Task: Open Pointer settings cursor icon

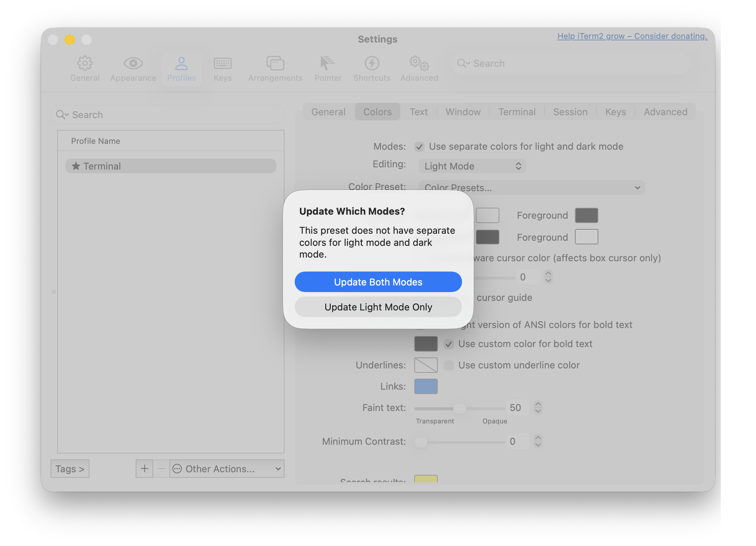Action: [327, 63]
